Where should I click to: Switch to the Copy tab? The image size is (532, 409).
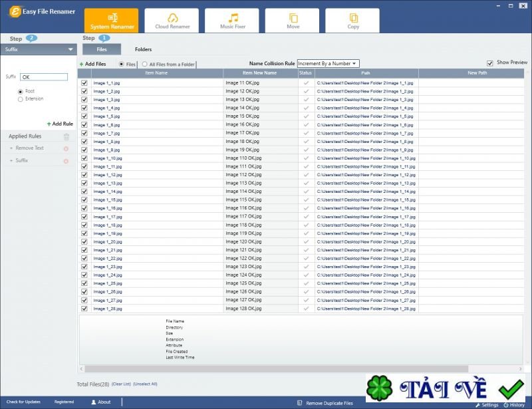(x=352, y=21)
